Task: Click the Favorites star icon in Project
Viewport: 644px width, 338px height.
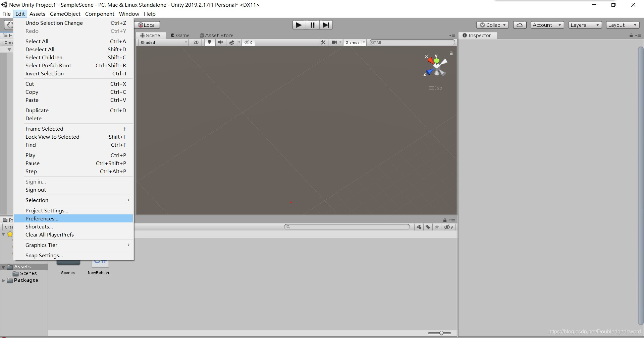Action: [10, 234]
